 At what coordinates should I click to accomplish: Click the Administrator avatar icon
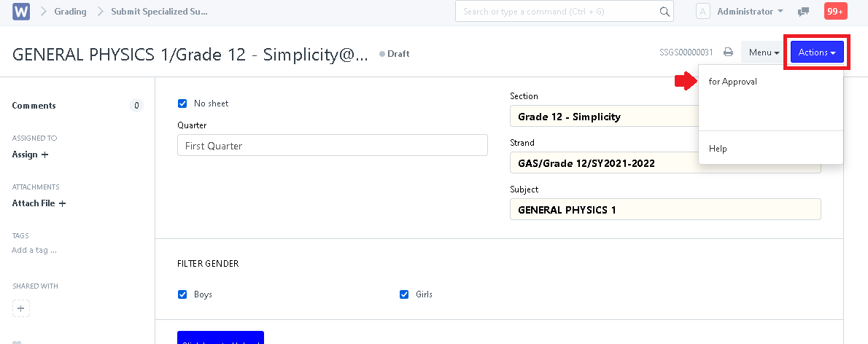702,12
